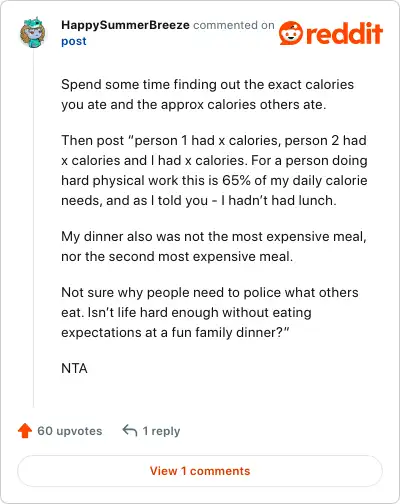
Task: Open the blue 'post' link
Action: [x=74, y=41]
